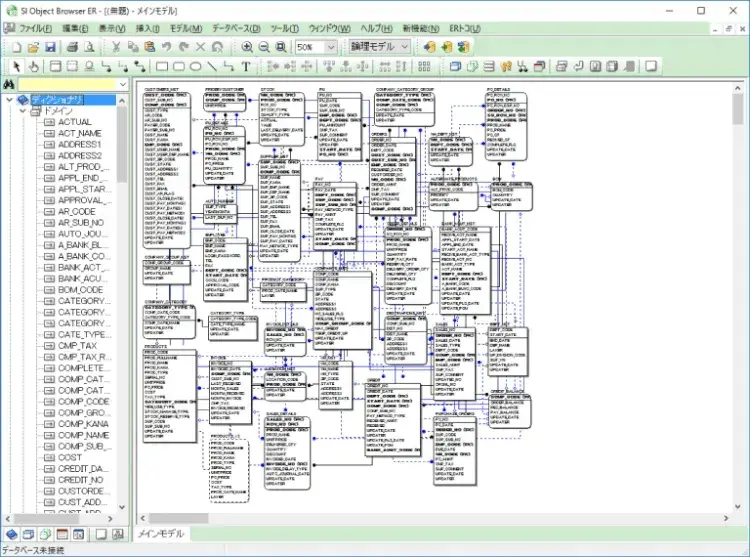This screenshot has width=750, height=557.
Task: Collapse the ディクショナリ tree node
Action: [x=9, y=100]
